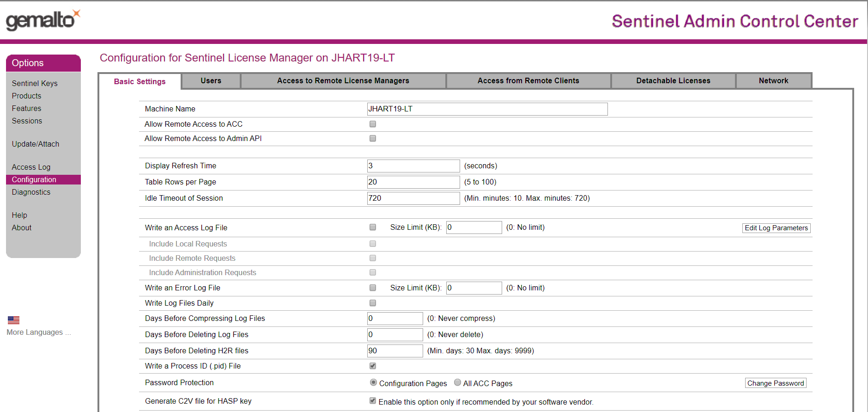Click the Machine Name label

(x=170, y=109)
